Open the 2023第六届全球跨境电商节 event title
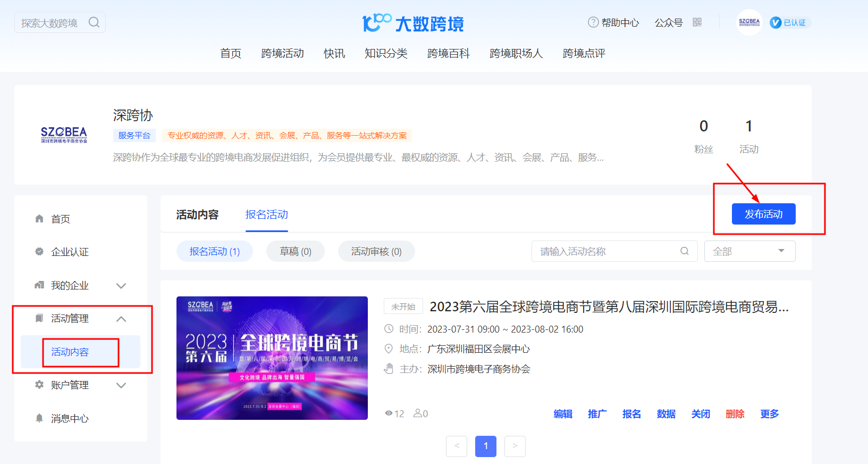The height and width of the screenshot is (464, 868). coord(609,306)
